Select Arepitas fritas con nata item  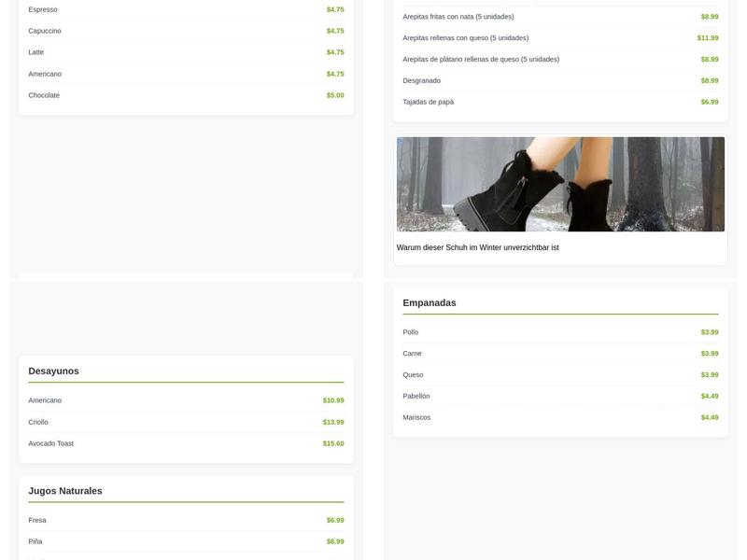(x=458, y=17)
